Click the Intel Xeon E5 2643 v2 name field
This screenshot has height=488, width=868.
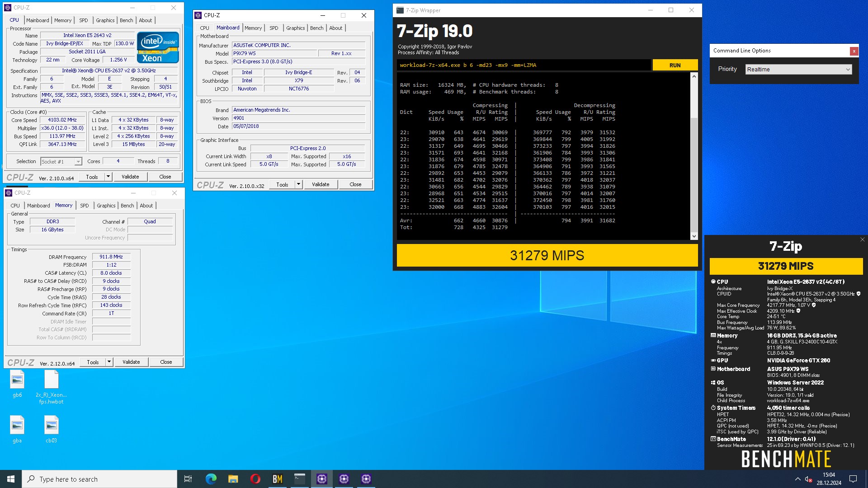click(87, 35)
